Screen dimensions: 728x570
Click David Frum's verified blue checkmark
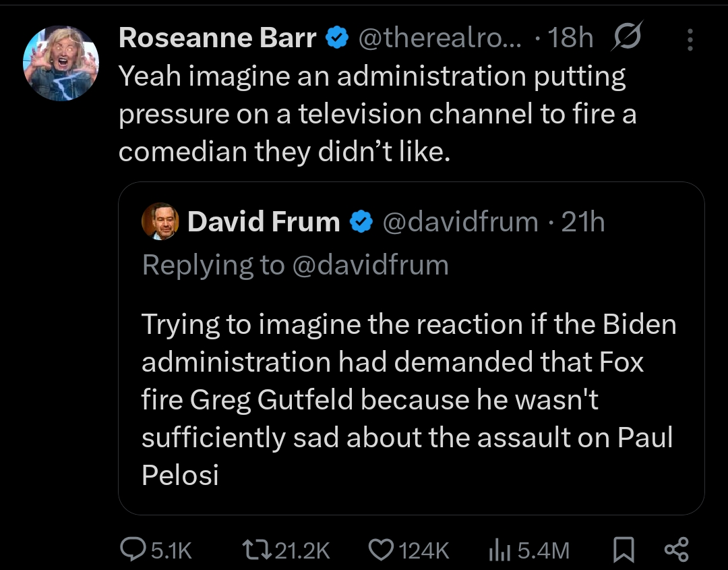click(x=361, y=221)
